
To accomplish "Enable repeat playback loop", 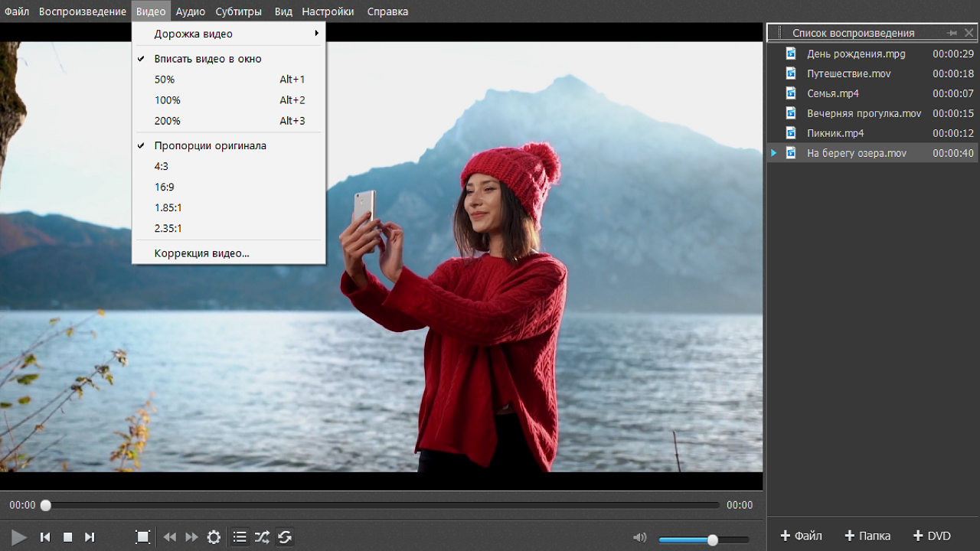I will click(x=285, y=537).
